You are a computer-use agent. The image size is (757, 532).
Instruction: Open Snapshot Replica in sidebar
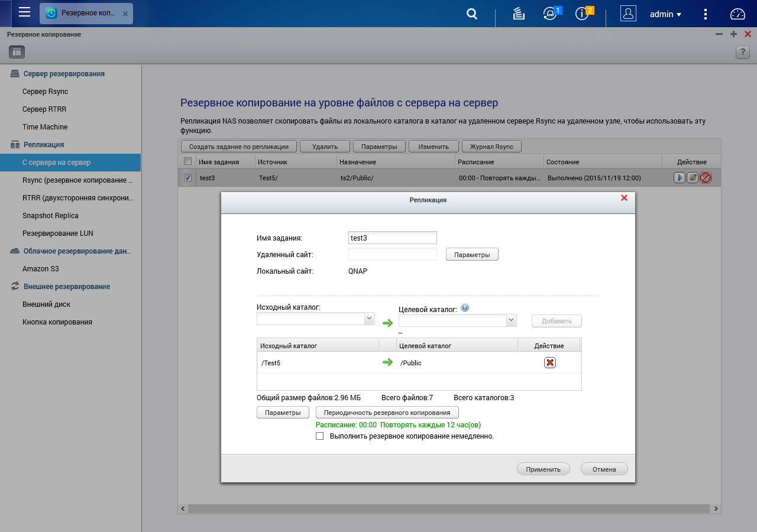(50, 216)
